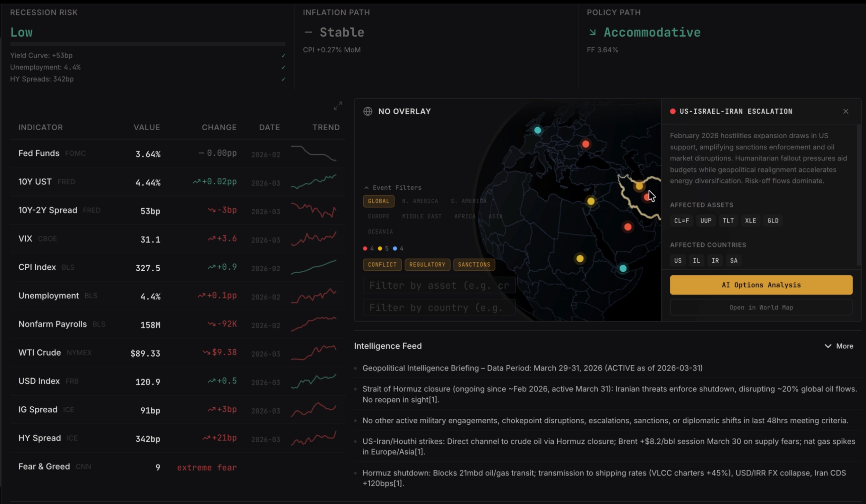Click the red marker on Arabian Peninsula
The width and height of the screenshot is (866, 504).
pos(627,227)
